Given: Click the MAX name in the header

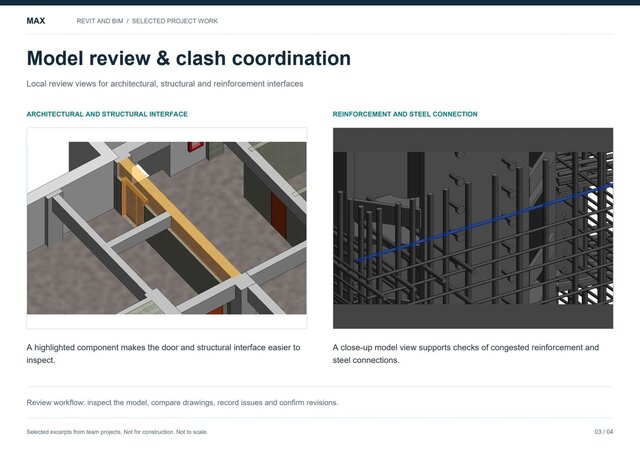Looking at the screenshot, I should [36, 21].
